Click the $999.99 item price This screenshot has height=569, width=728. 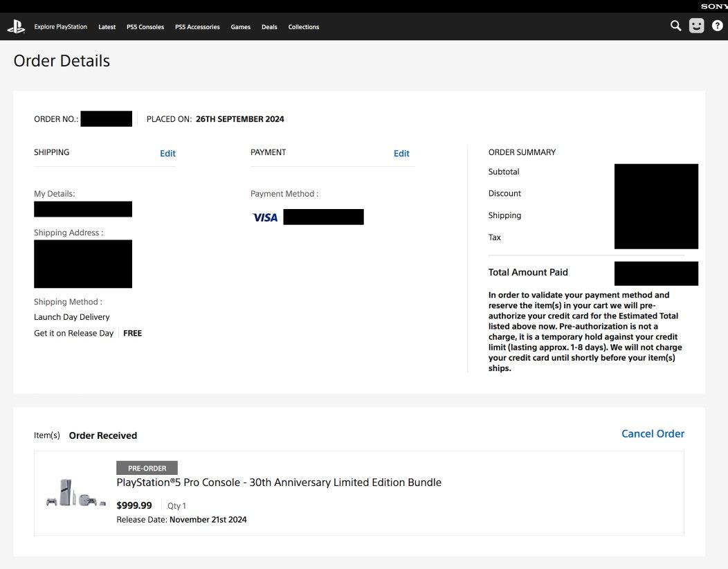click(x=134, y=505)
